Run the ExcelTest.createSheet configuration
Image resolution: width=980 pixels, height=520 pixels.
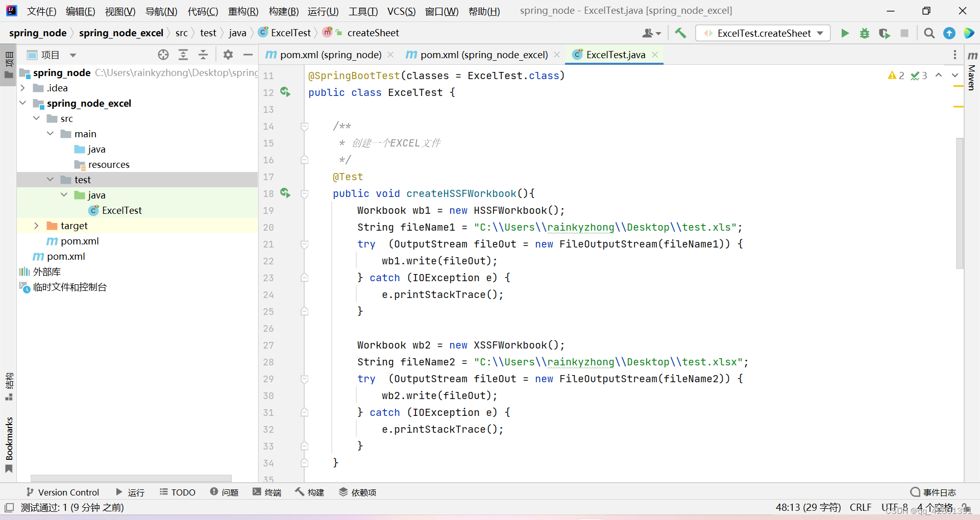click(x=845, y=33)
